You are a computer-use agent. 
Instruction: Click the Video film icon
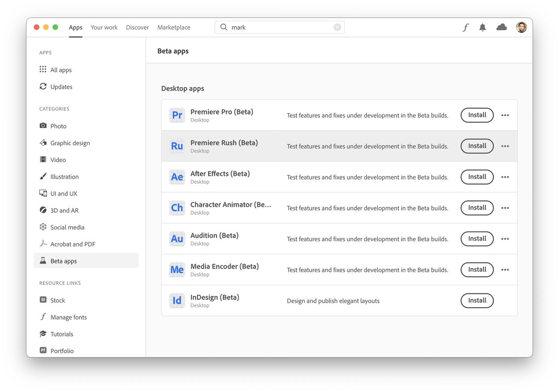click(43, 160)
